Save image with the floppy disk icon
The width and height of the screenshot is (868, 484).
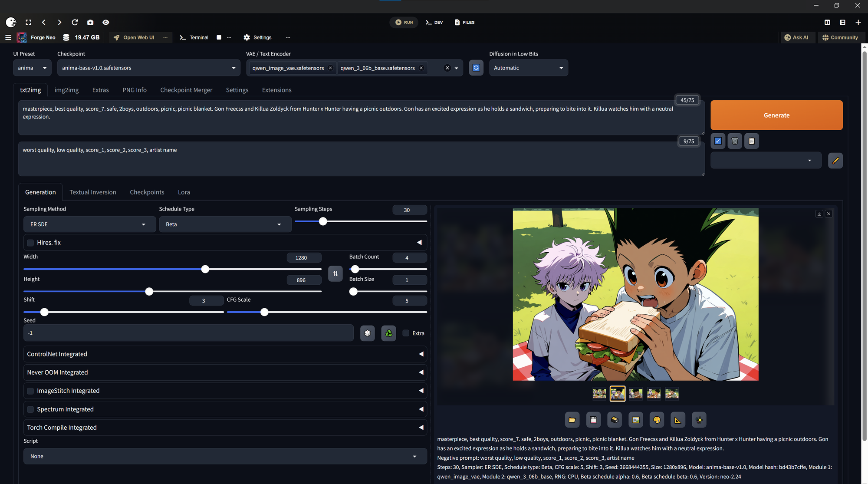(593, 420)
